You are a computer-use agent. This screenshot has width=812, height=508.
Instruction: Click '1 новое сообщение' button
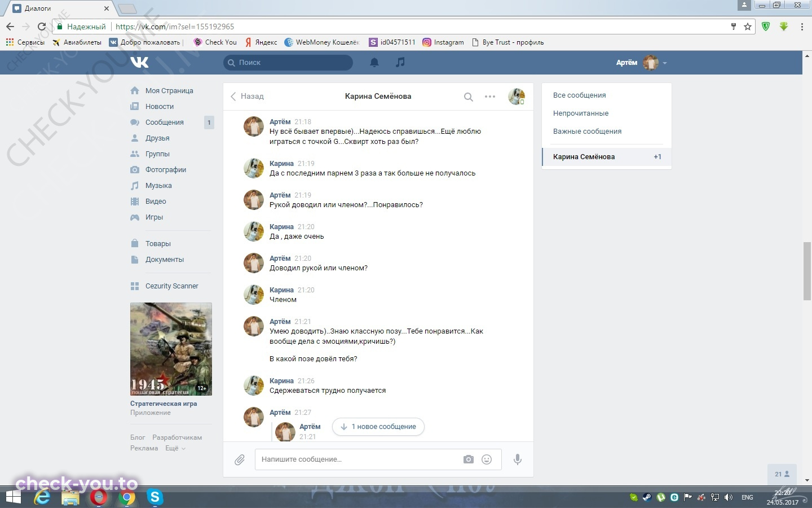(x=378, y=427)
